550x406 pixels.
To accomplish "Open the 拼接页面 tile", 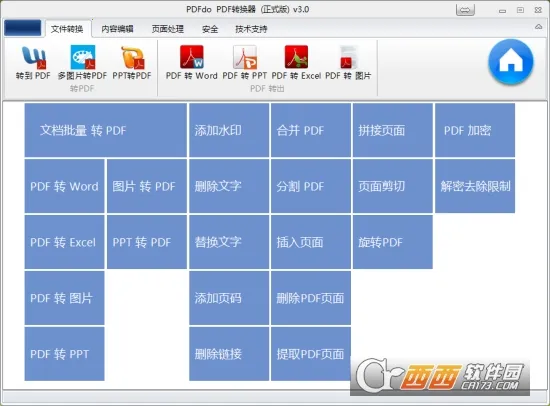I will tap(393, 130).
